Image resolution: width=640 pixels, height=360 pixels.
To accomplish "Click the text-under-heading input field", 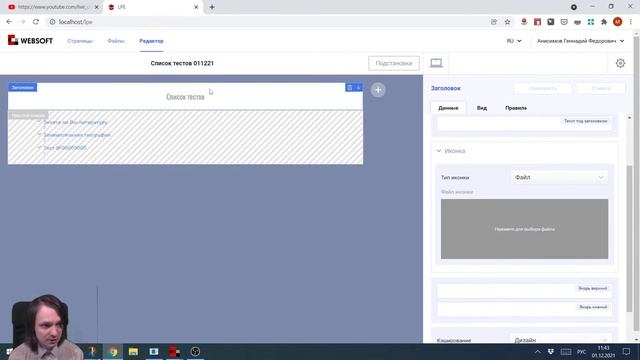I will (524, 123).
